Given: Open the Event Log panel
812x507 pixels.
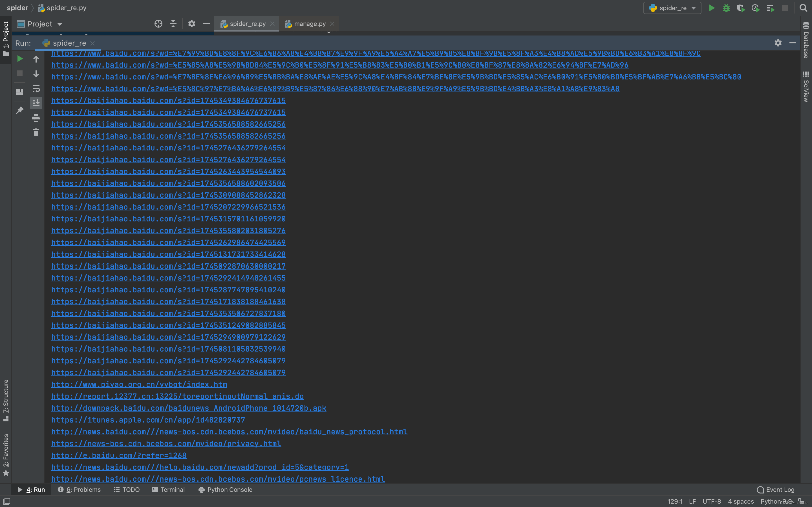Looking at the screenshot, I should click(x=775, y=490).
